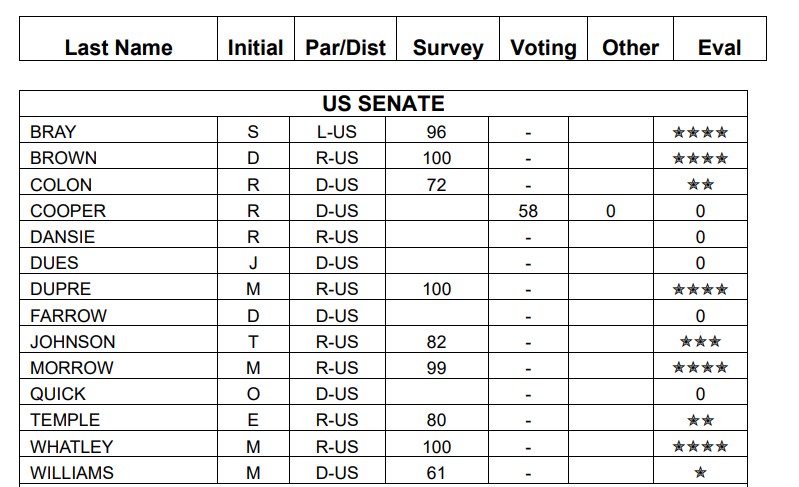The height and width of the screenshot is (487, 799).
Task: Click the single star in the WILLIAMS row
Action: [700, 473]
